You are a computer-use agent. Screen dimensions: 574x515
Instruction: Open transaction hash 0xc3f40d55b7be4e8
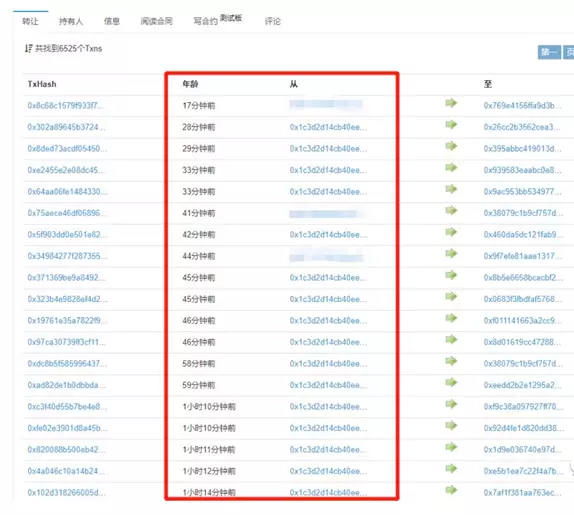click(x=67, y=407)
